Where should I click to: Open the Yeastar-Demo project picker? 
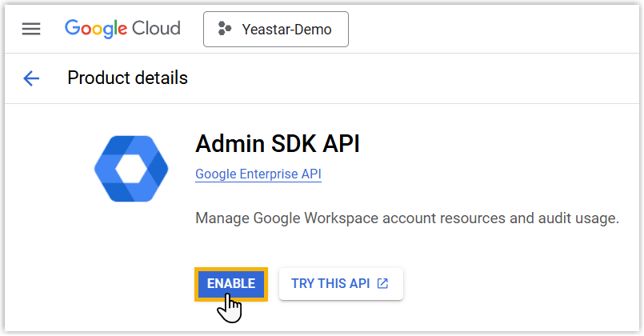pos(275,30)
